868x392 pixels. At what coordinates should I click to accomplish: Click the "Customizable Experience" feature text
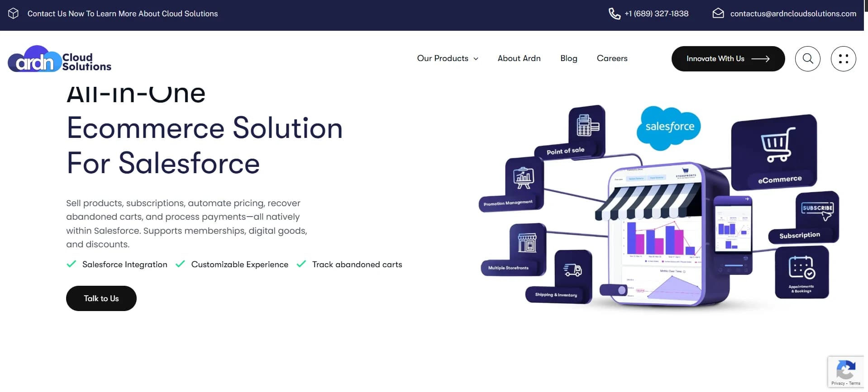(x=240, y=264)
